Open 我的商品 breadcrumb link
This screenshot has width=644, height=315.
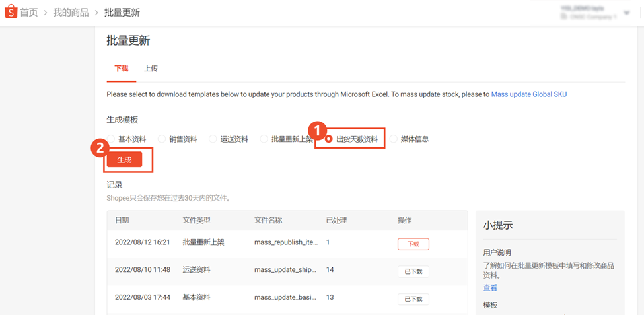click(x=71, y=13)
